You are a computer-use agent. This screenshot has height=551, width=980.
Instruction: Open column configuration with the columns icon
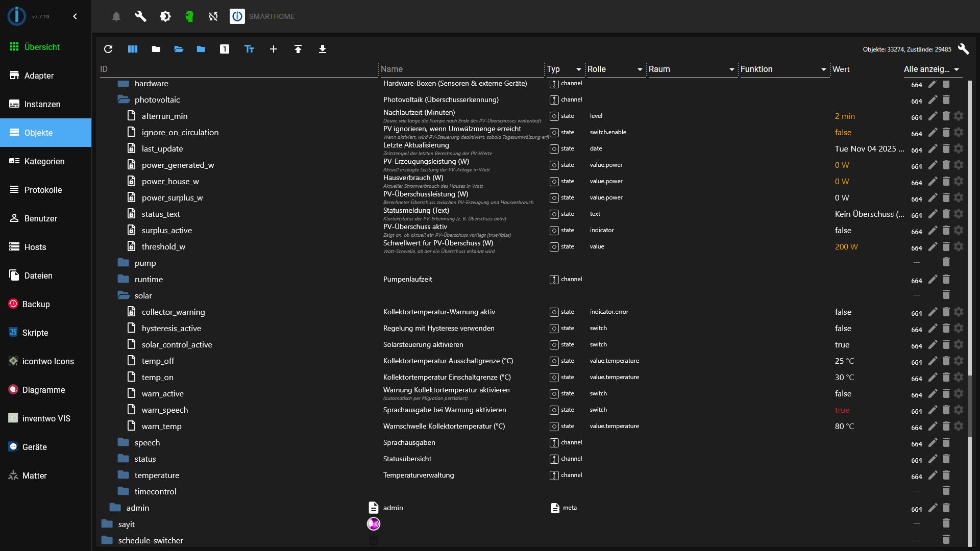point(132,49)
